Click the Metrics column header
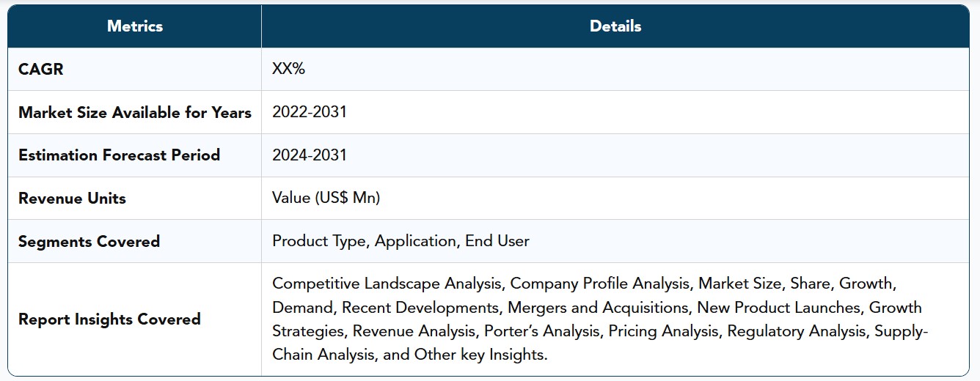The height and width of the screenshot is (381, 980). tap(135, 26)
